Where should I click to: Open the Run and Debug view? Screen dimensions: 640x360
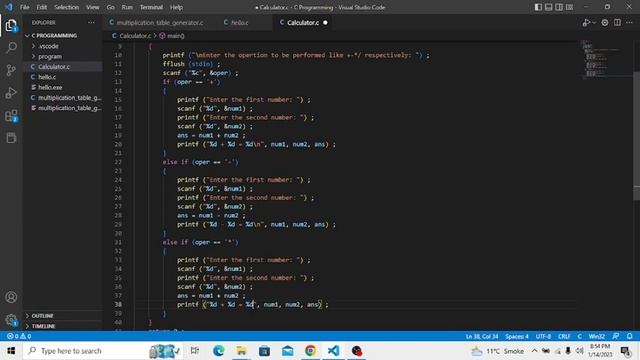(x=11, y=93)
